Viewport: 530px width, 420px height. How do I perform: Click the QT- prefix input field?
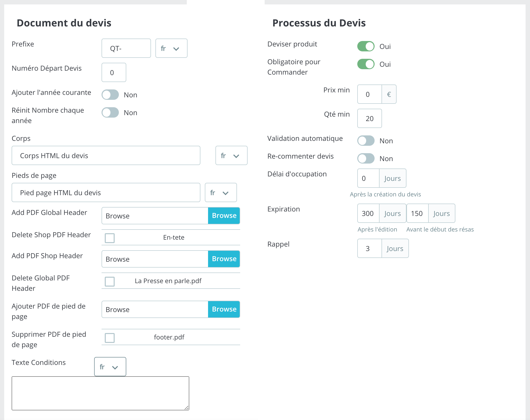(x=126, y=48)
